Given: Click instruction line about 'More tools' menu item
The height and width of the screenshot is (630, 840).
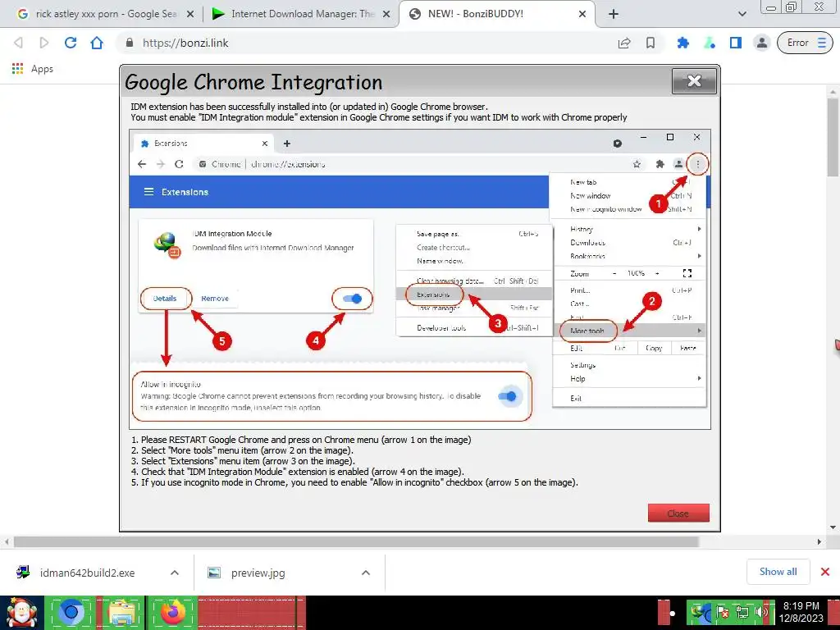Looking at the screenshot, I should click(x=242, y=450).
